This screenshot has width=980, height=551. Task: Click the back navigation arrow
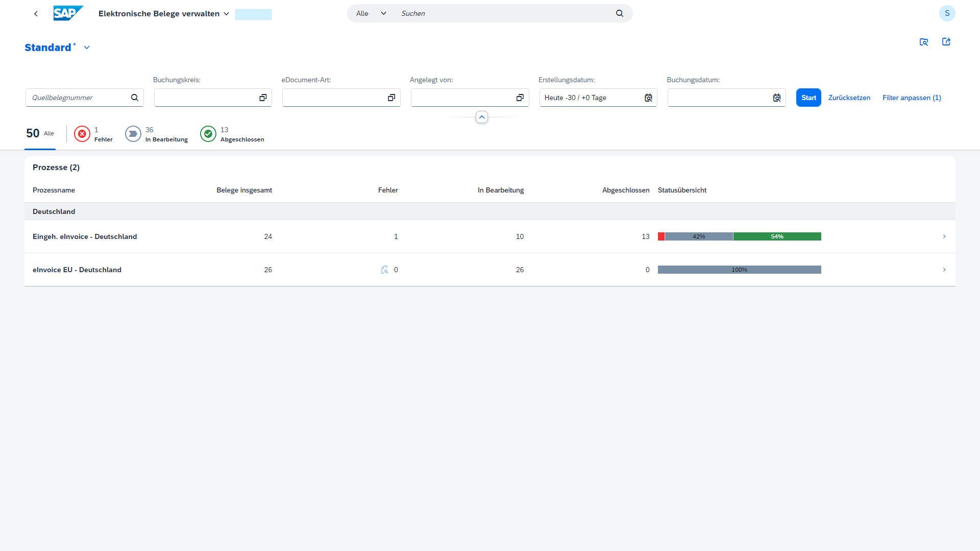click(36, 14)
